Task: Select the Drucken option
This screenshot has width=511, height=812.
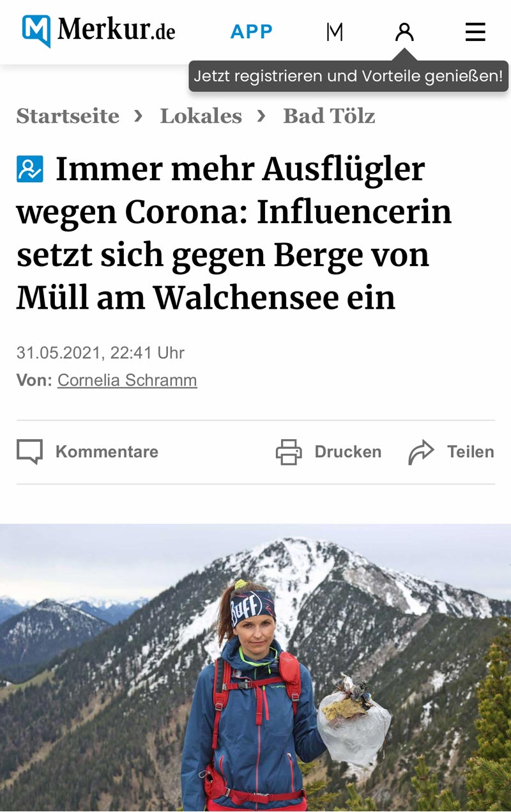Action: tap(347, 451)
